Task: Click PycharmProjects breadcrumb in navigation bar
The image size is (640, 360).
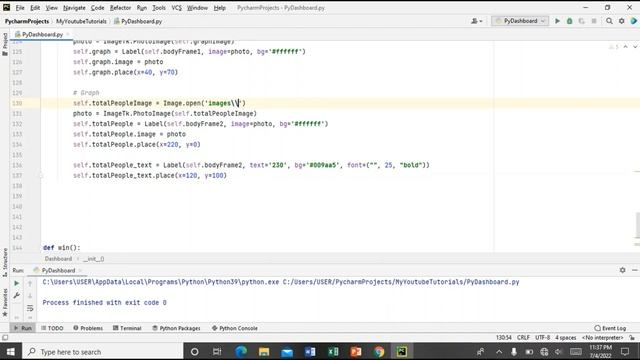Action: click(27, 21)
